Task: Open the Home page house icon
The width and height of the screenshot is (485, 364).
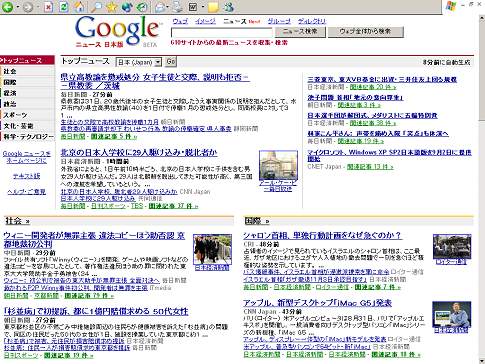Action: tap(79, 7)
